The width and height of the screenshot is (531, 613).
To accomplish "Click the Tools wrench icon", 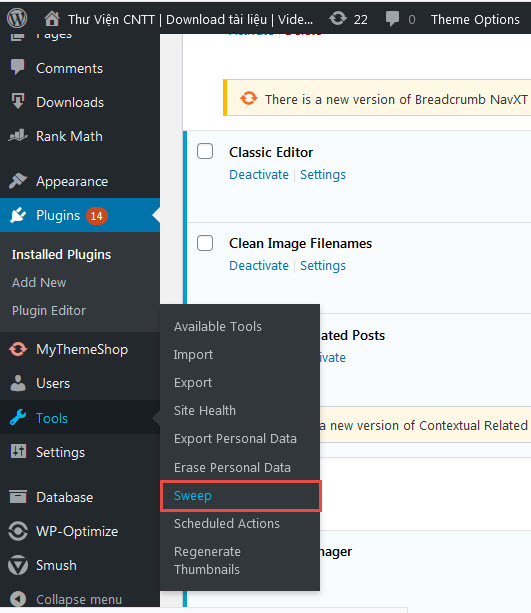I will (x=18, y=417).
